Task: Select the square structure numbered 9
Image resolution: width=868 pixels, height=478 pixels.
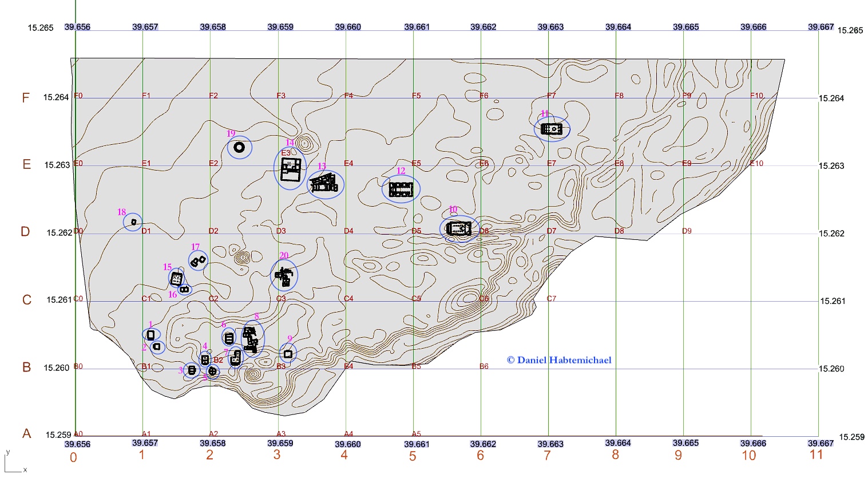Action: pyautogui.click(x=288, y=354)
